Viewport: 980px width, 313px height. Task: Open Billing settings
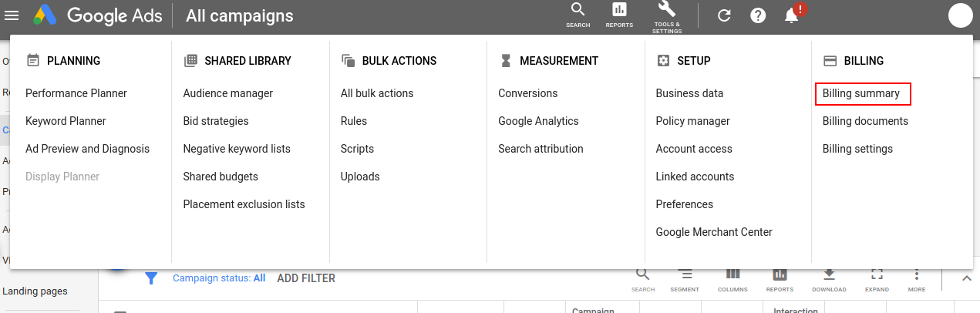[857, 149]
